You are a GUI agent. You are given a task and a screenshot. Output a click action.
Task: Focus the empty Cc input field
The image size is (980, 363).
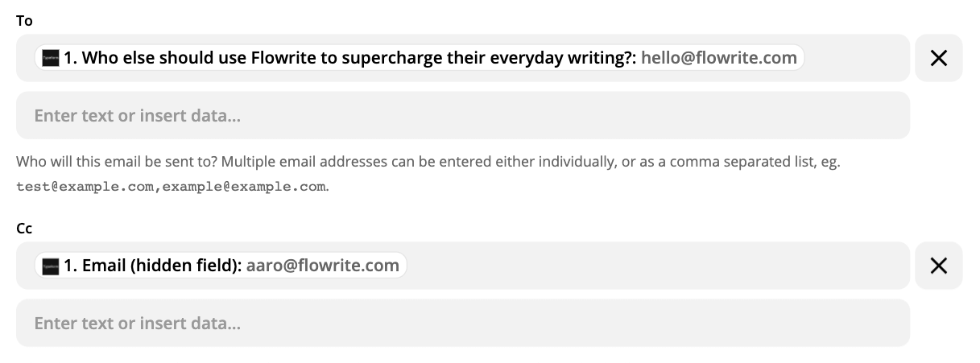[462, 324]
